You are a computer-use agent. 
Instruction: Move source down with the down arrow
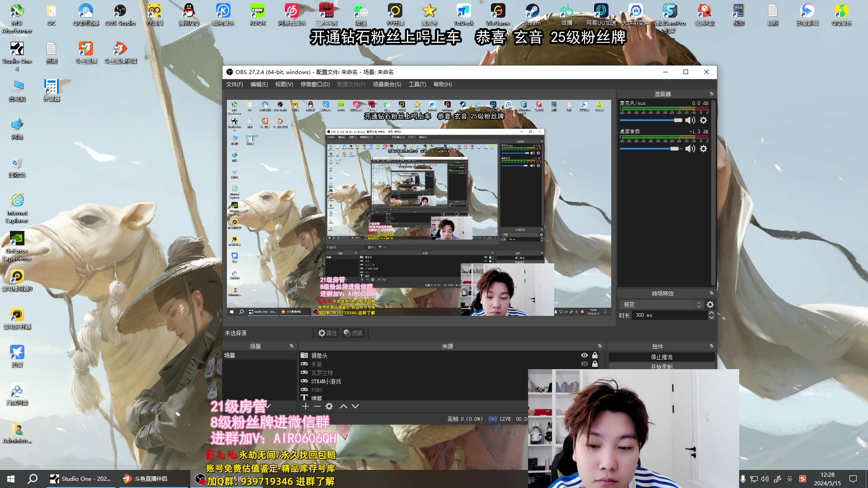[x=355, y=406]
